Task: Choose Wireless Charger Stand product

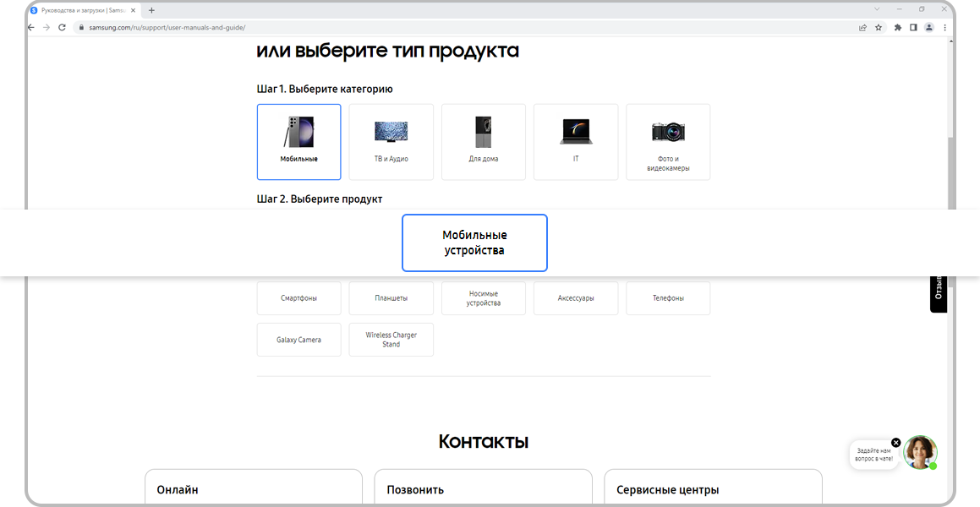Action: click(391, 340)
